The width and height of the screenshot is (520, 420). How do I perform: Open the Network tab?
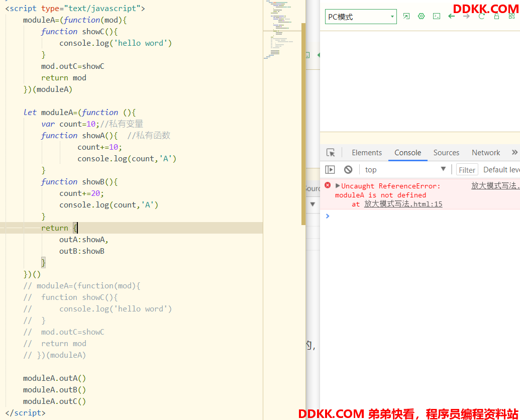click(486, 153)
